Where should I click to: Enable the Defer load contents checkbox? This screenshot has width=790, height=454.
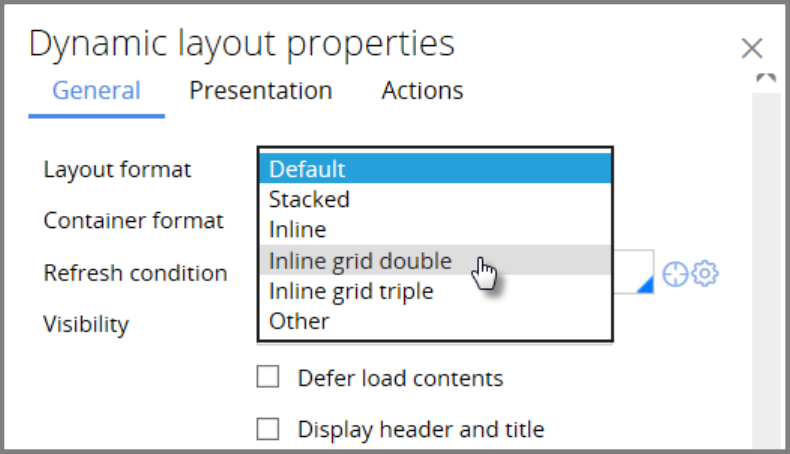tap(268, 377)
